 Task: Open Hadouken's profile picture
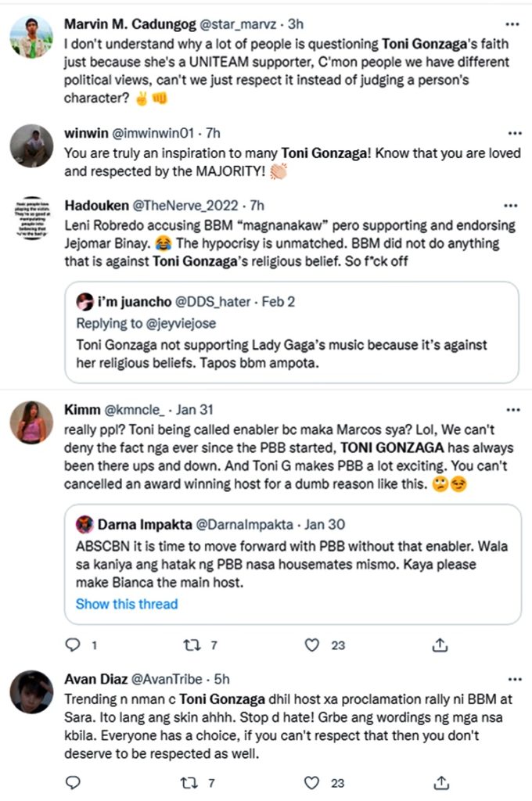[x=31, y=218]
